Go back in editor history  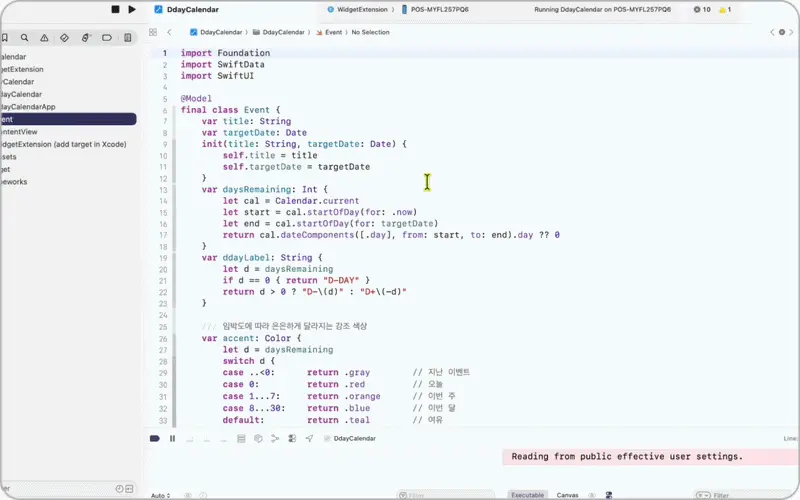(x=169, y=32)
